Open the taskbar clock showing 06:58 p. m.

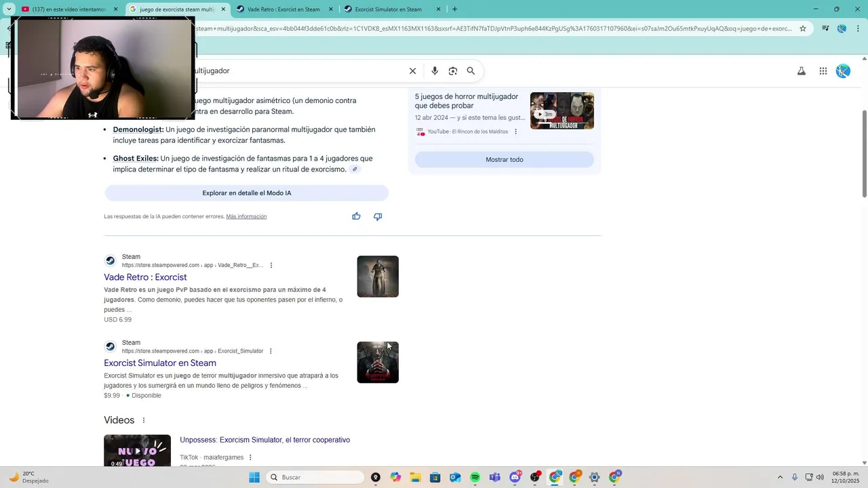[845, 477]
